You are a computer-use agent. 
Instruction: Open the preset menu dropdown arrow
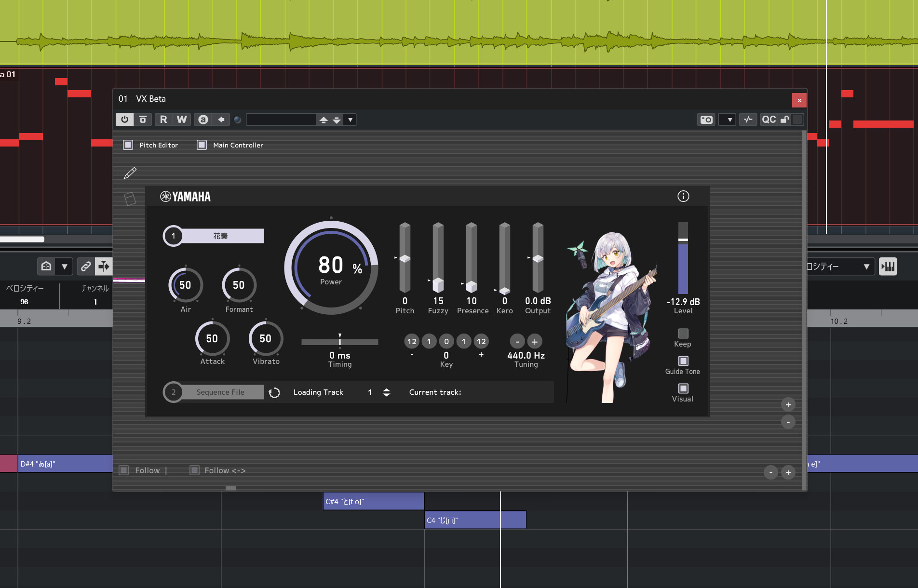click(x=351, y=120)
